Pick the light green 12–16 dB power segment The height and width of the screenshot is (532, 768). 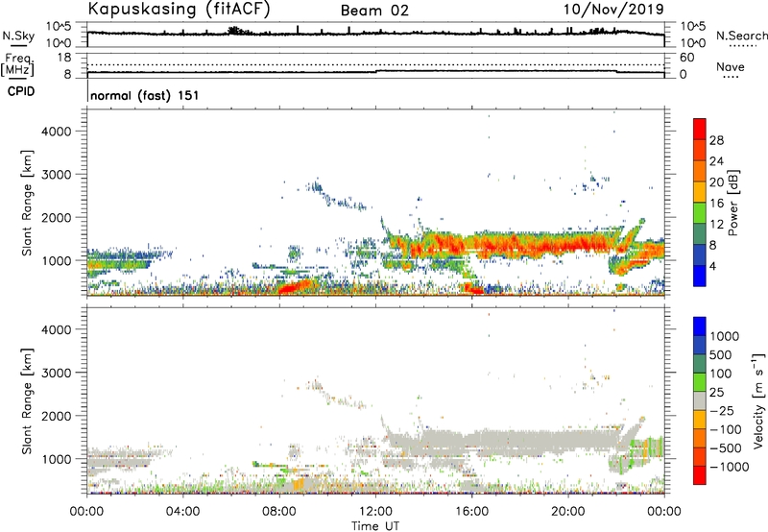click(x=700, y=213)
